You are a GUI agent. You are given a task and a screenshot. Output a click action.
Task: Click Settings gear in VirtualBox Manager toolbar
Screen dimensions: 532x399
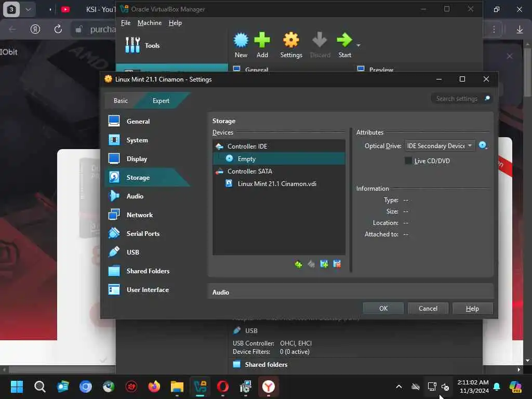click(x=291, y=45)
